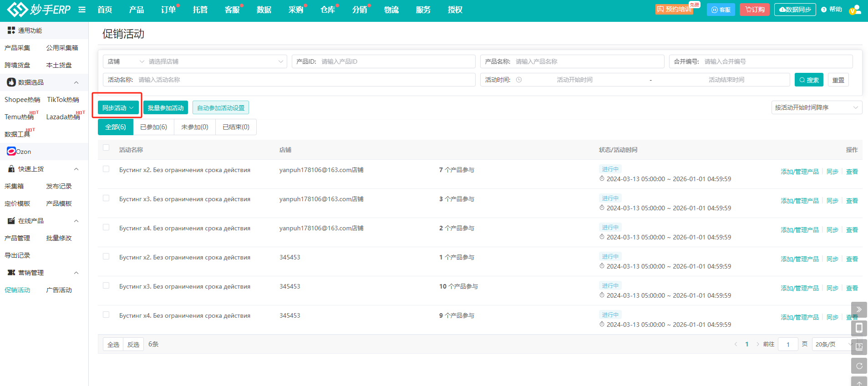Click the 重置 reset button
868x386 pixels.
pos(838,80)
